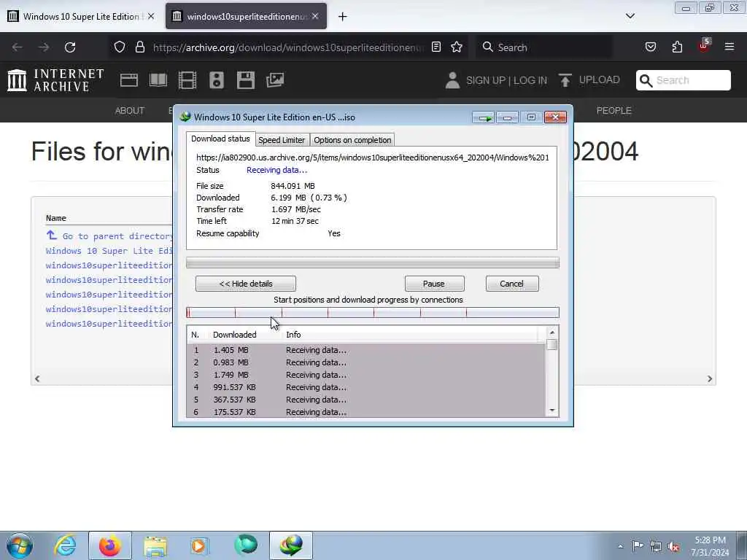The width and height of the screenshot is (747, 560).
Task: Click connection list scroll up arrow
Action: 552,332
